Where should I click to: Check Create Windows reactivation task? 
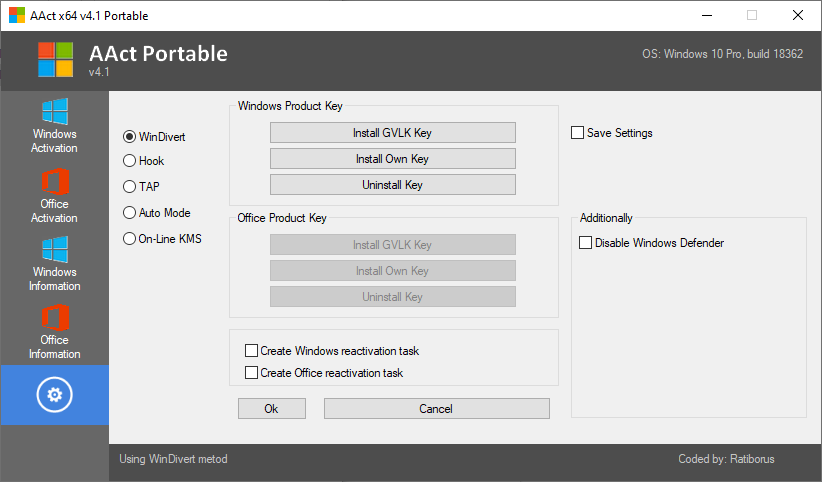(x=251, y=351)
